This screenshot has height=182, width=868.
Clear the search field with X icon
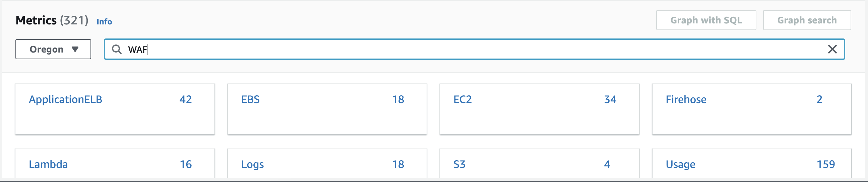pyautogui.click(x=832, y=50)
